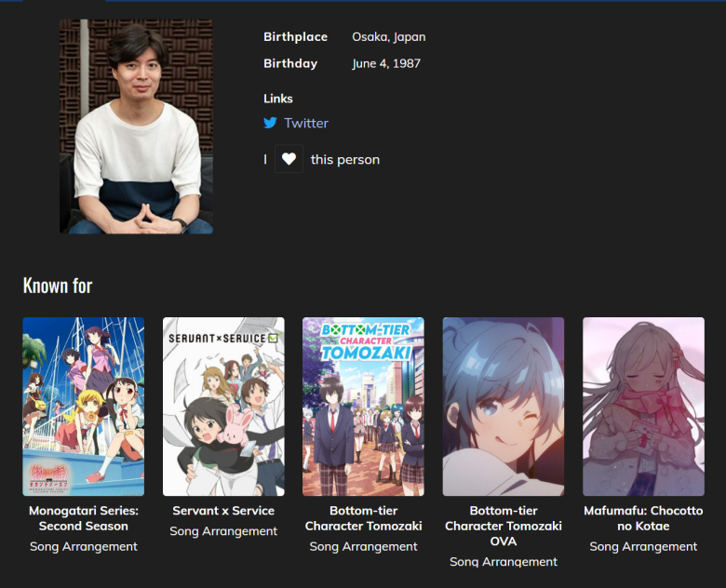The height and width of the screenshot is (588, 726).
Task: Click the Known for heading
Action: (58, 286)
